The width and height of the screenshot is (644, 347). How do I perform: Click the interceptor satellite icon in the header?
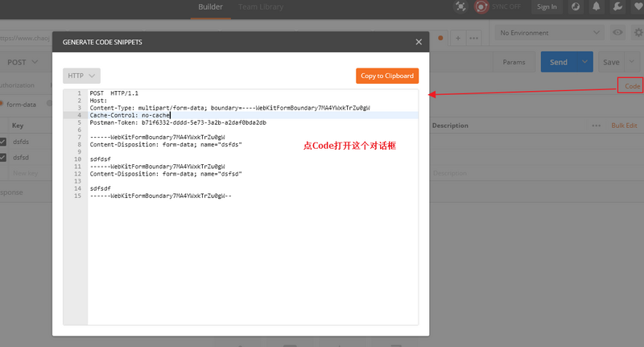(460, 6)
